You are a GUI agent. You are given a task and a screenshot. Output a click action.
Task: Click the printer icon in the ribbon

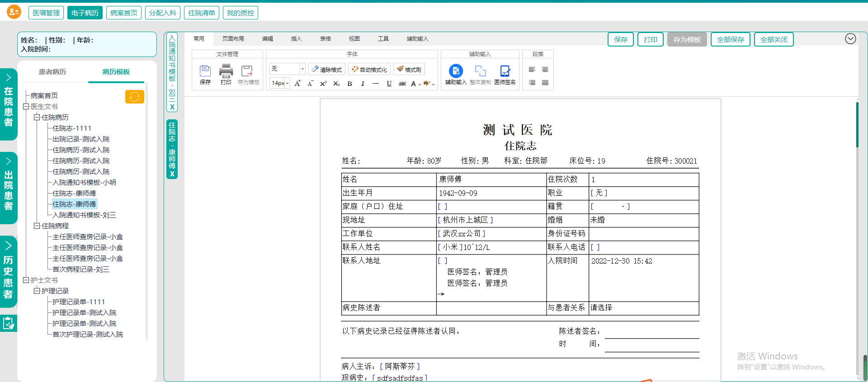(226, 71)
